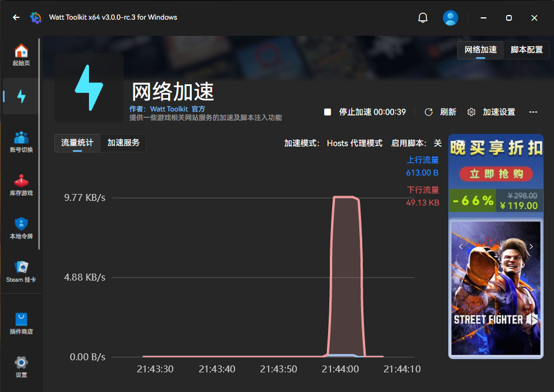Switch to 网络加速 top tab
Screen dimensions: 554x392
(481, 50)
